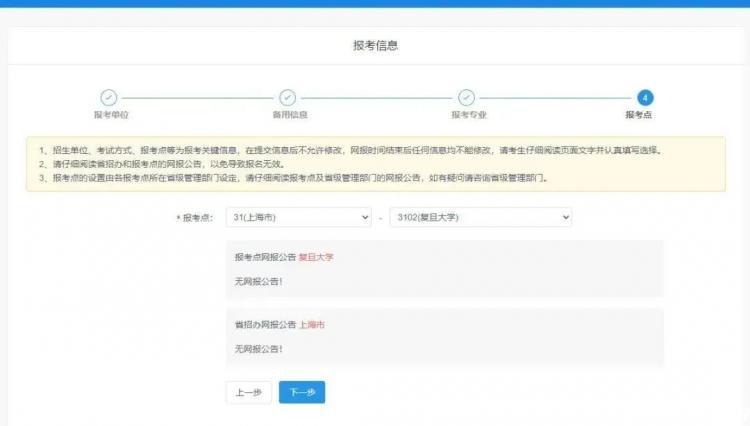Click 无网报公告 under 复旦大学 notice

258,282
